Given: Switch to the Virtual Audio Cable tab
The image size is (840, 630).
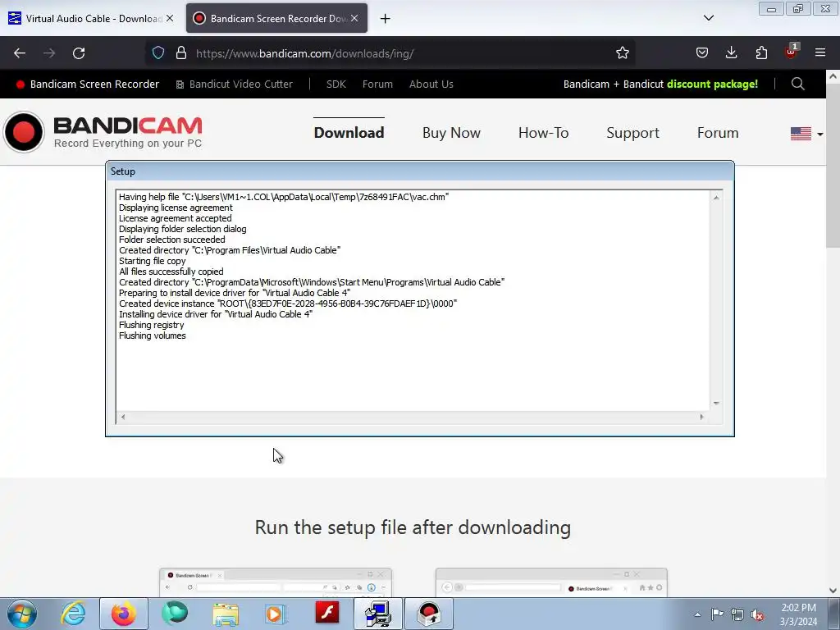Looking at the screenshot, I should click(x=92, y=18).
